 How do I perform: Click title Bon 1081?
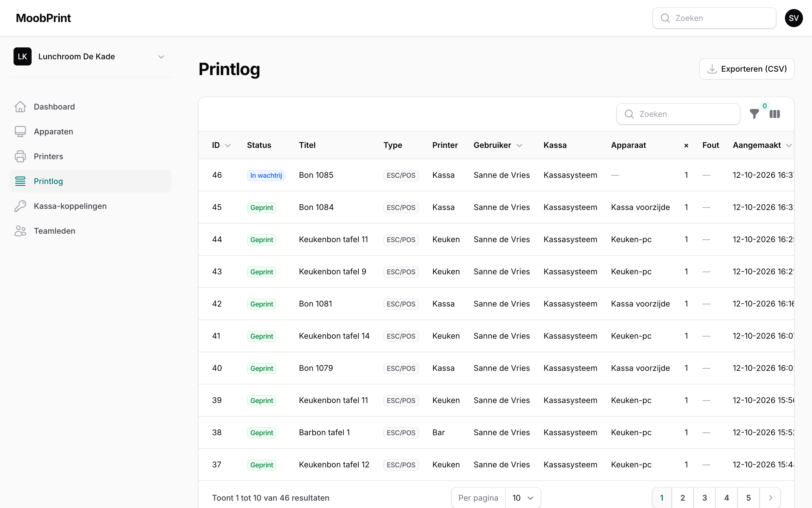point(315,304)
